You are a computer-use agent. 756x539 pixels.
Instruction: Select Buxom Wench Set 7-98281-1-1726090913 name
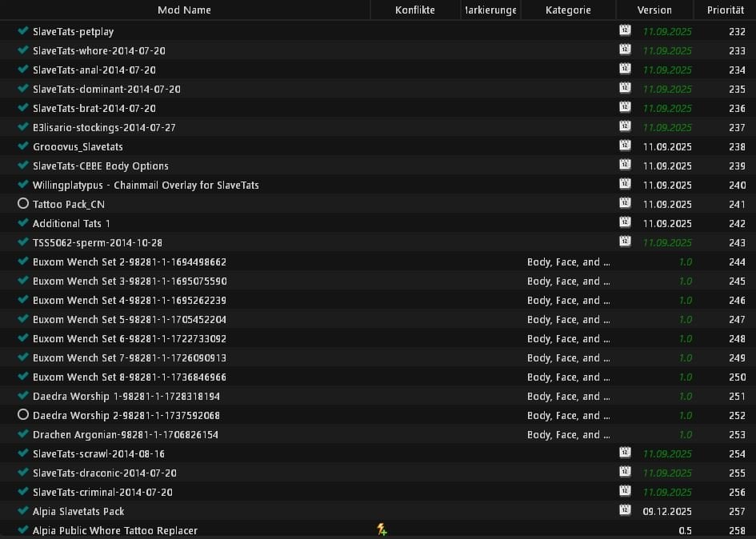130,358
